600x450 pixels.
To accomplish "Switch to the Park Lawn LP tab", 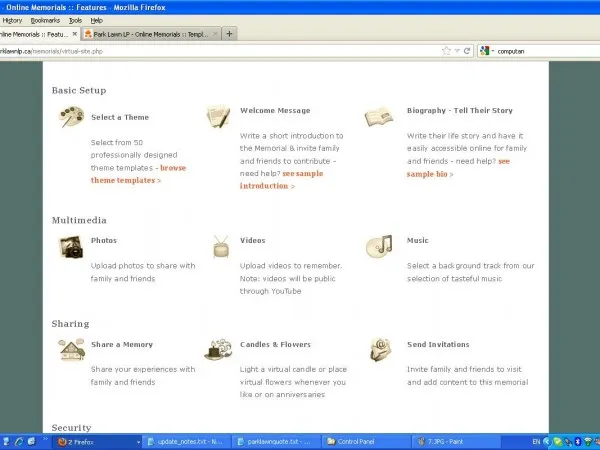I will coord(150,34).
